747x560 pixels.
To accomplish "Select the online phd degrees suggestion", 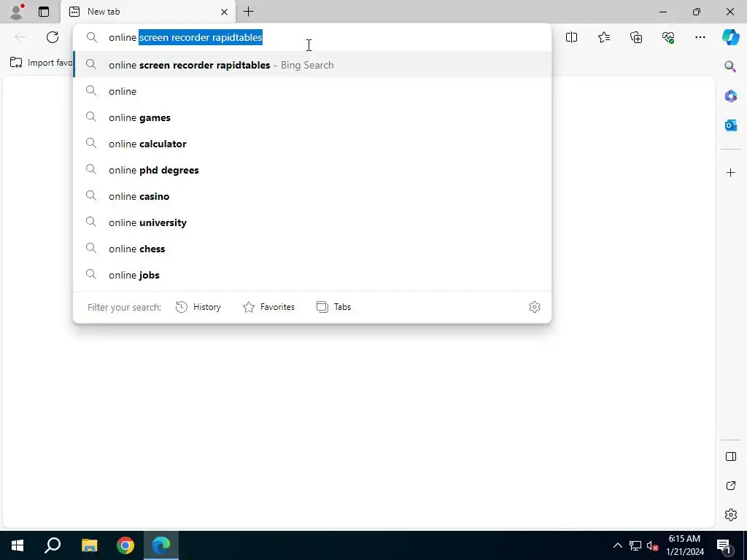I will click(312, 170).
